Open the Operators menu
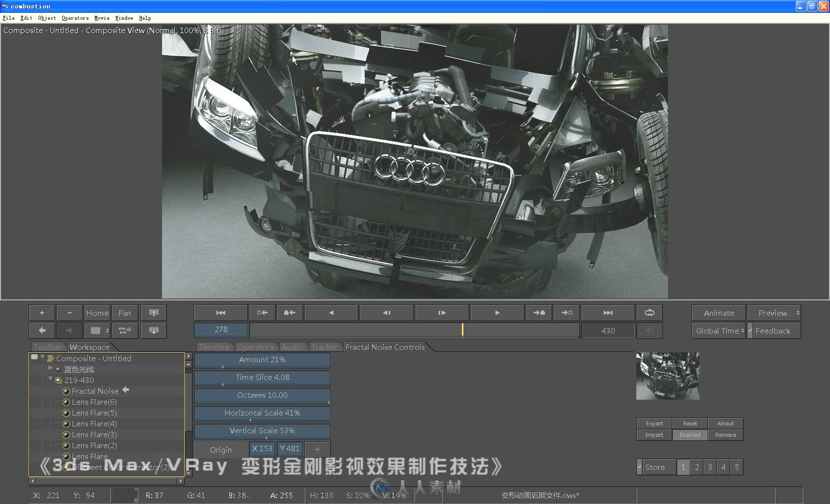Image resolution: width=830 pixels, height=504 pixels. 75,18
